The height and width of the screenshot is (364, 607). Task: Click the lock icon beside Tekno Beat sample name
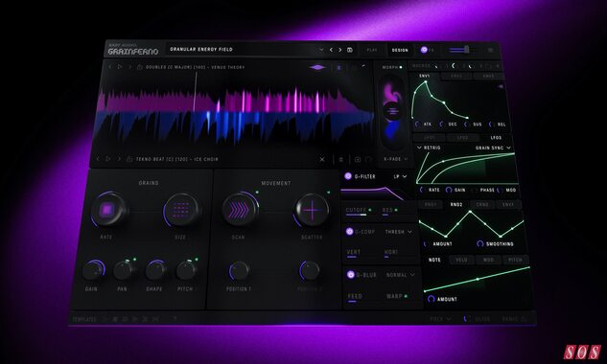129,159
